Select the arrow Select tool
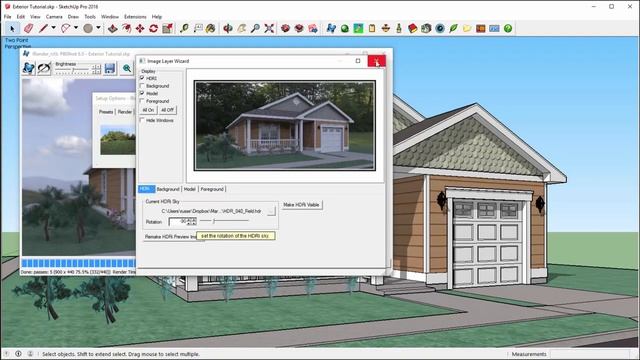 tap(12, 29)
